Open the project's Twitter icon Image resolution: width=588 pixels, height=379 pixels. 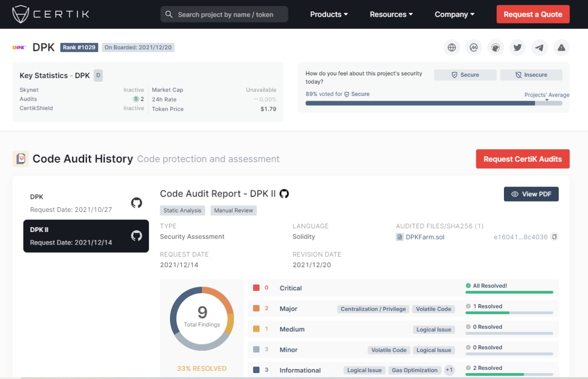point(518,47)
